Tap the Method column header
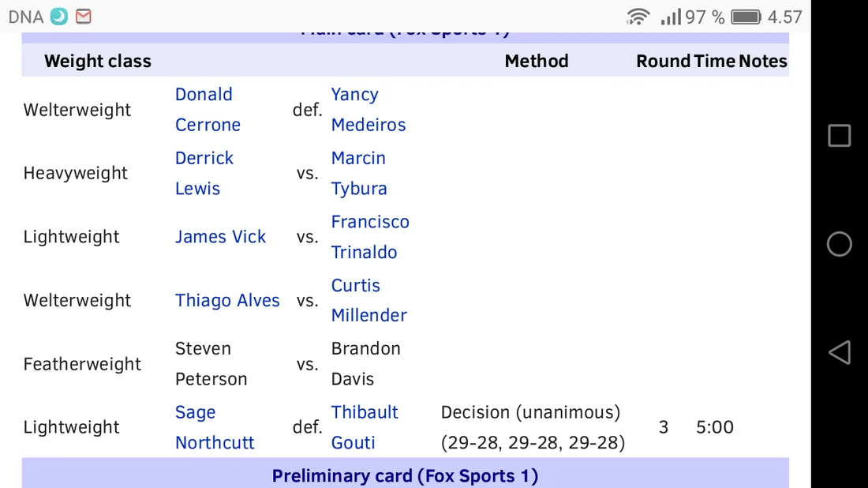Screen dimensions: 868x488 [x=536, y=62]
